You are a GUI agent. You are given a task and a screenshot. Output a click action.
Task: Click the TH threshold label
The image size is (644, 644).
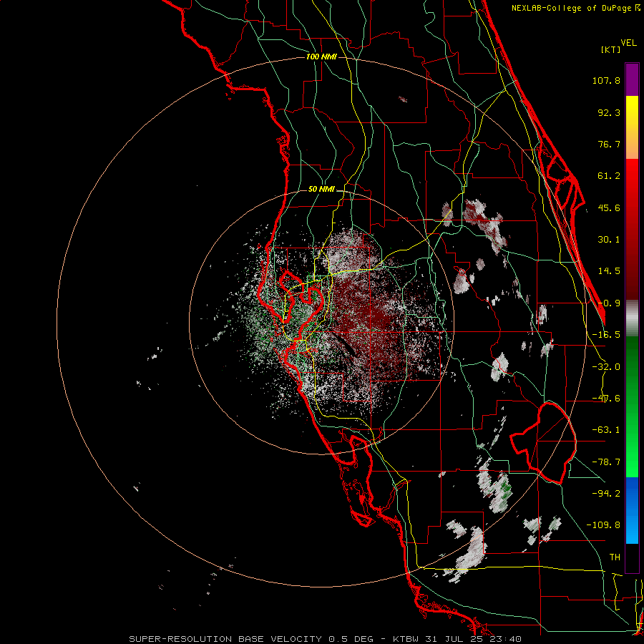coord(615,557)
